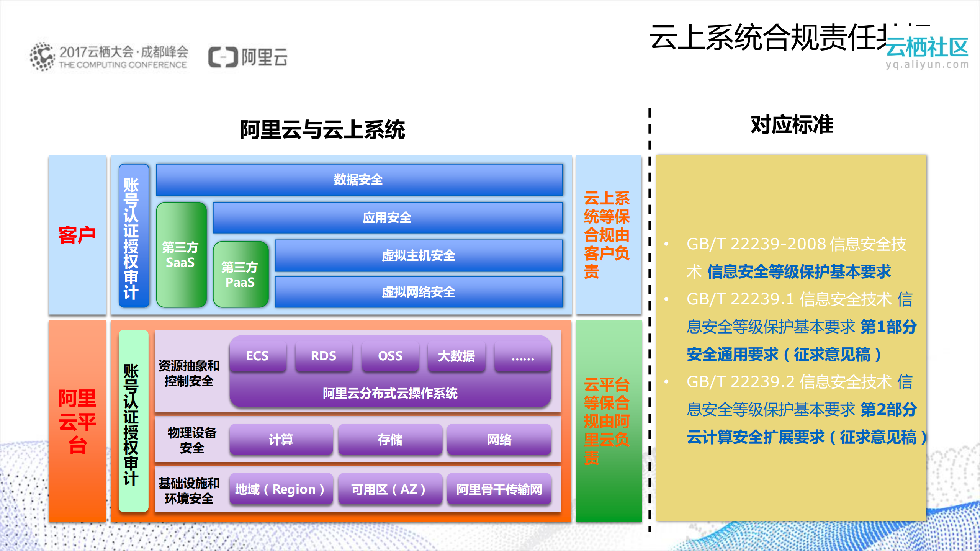Click the 可用区（AZ）infrastructure block
This screenshot has height=551, width=980.
pos(389,490)
